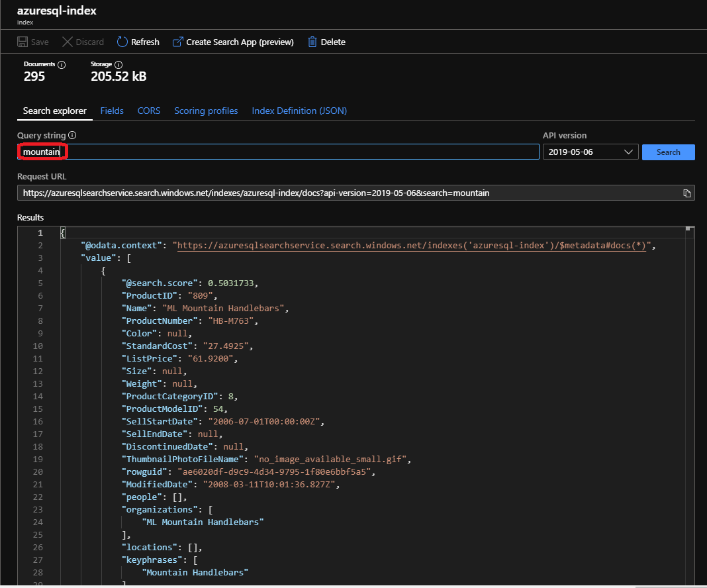Click the Save disk icon

22,42
